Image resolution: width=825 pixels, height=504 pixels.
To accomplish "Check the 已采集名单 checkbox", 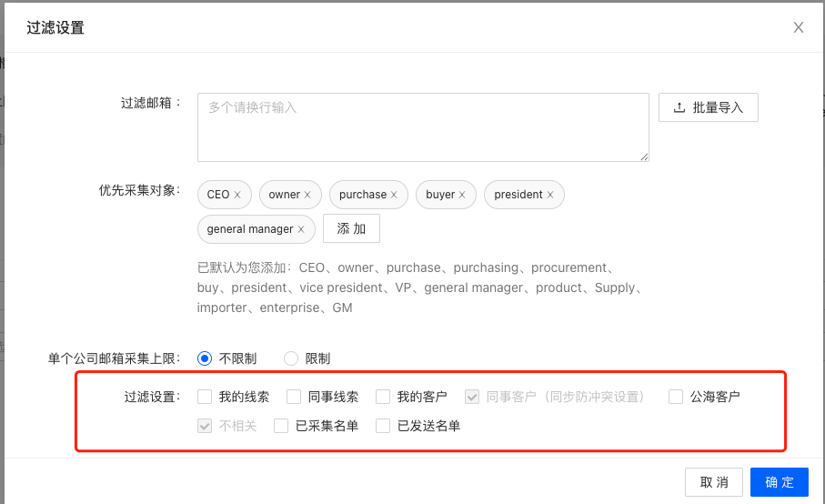I will click(281, 426).
